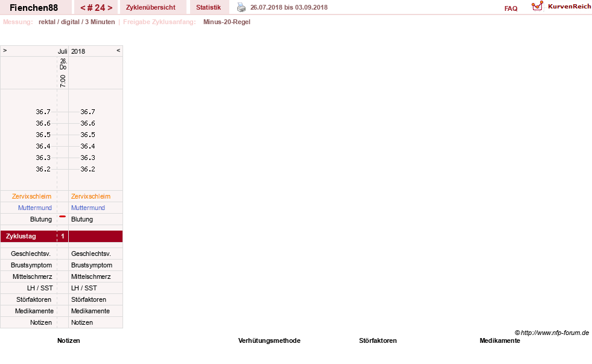Viewport: 592px width, 364px height.
Task: Click the KurvenReich crown logo icon
Action: coord(537,6)
